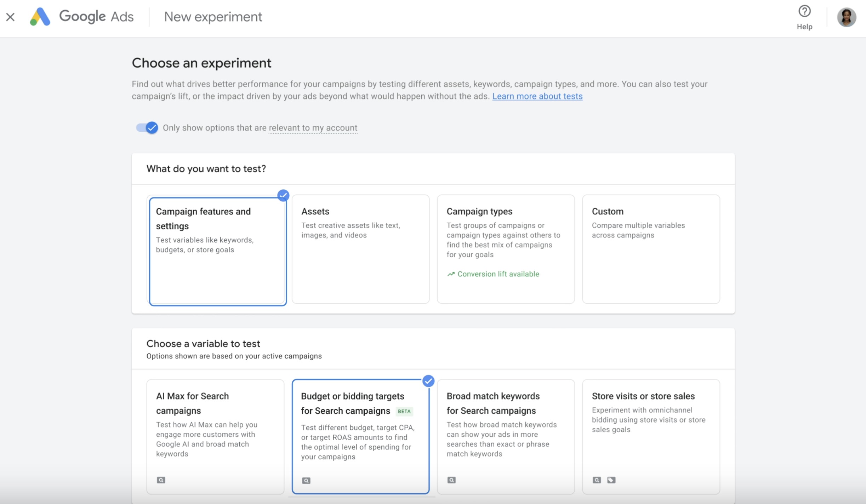The height and width of the screenshot is (504, 866).
Task: Select the Campaign types test card
Action: [x=506, y=249]
